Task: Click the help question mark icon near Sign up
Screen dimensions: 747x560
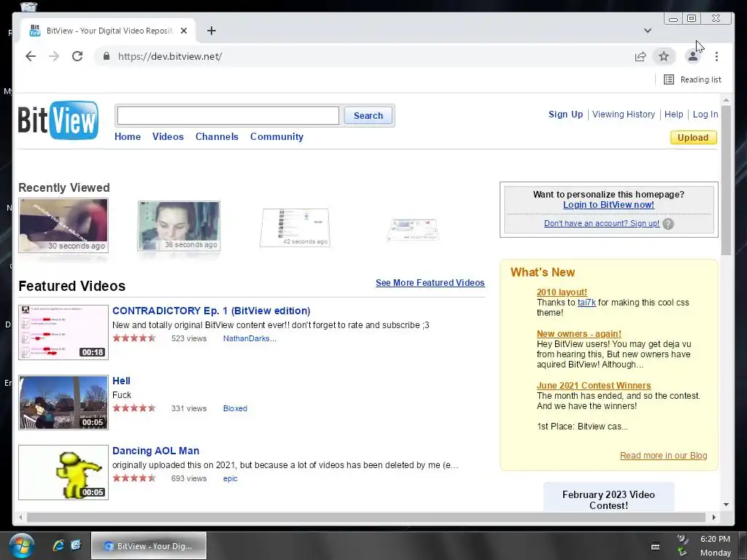Action: click(668, 224)
